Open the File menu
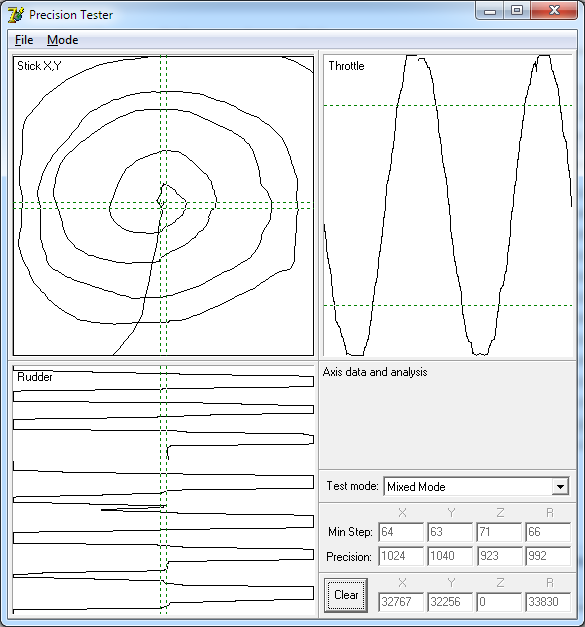 tap(24, 40)
